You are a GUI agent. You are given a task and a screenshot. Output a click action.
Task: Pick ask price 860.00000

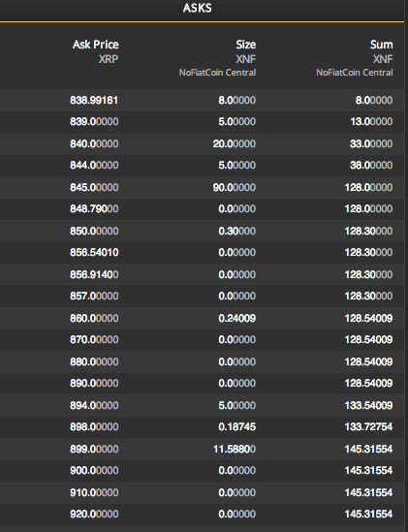[94, 318]
